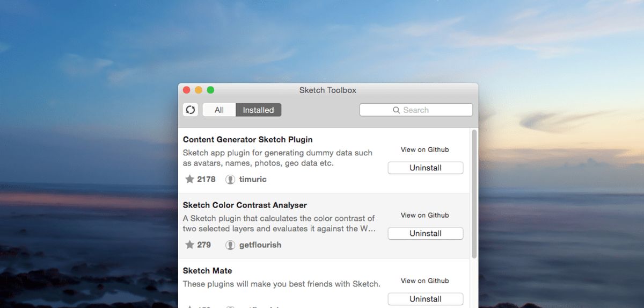Click the Sketch Toolbox window title
This screenshot has width=644, height=308.
pos(327,90)
